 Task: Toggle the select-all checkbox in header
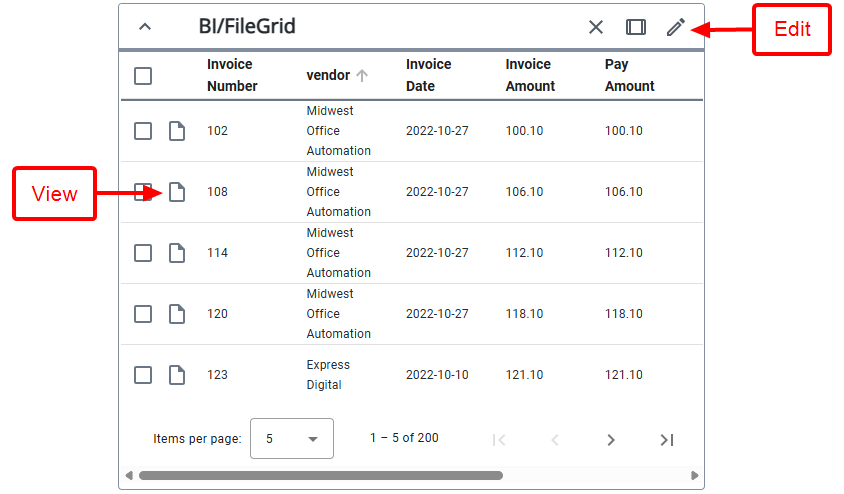[x=143, y=76]
